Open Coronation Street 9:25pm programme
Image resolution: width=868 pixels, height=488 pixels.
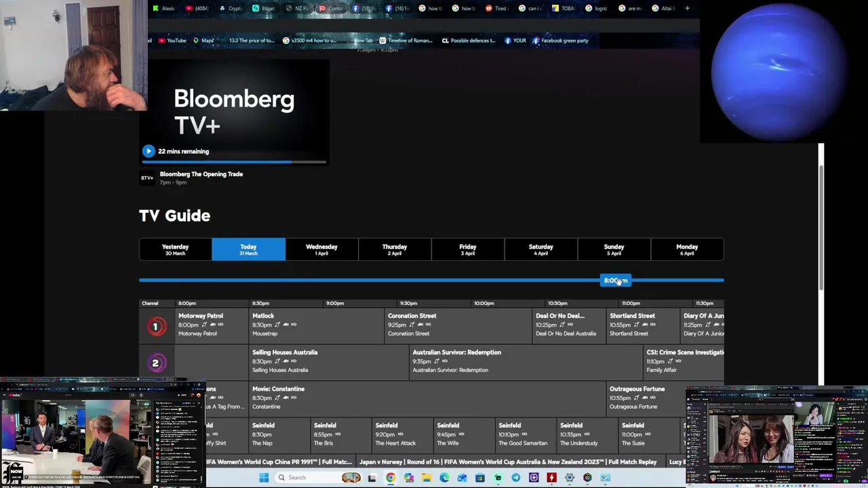coord(458,325)
